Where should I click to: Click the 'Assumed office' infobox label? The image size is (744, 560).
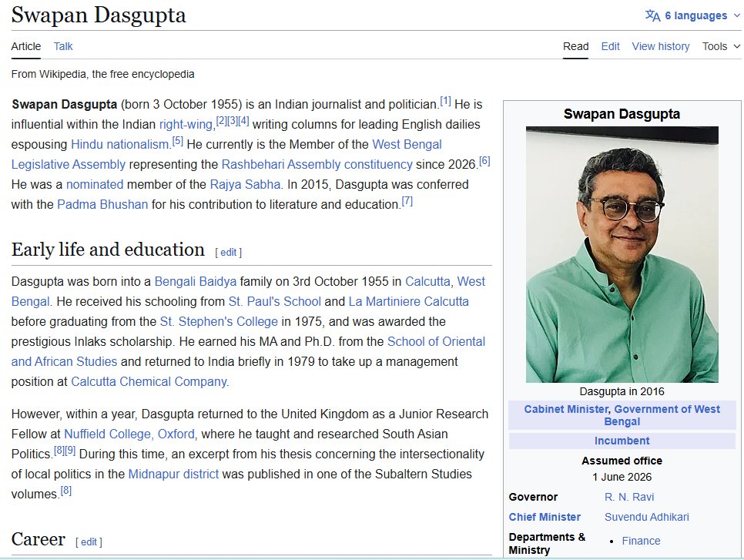click(622, 461)
